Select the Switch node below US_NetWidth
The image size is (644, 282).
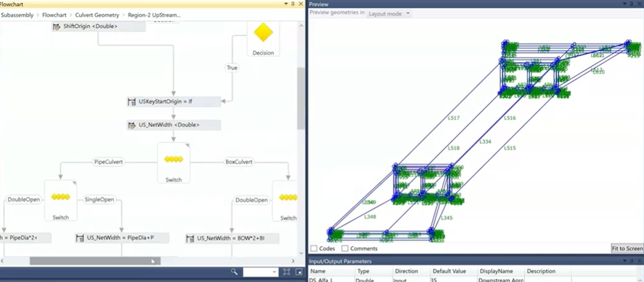click(x=173, y=162)
